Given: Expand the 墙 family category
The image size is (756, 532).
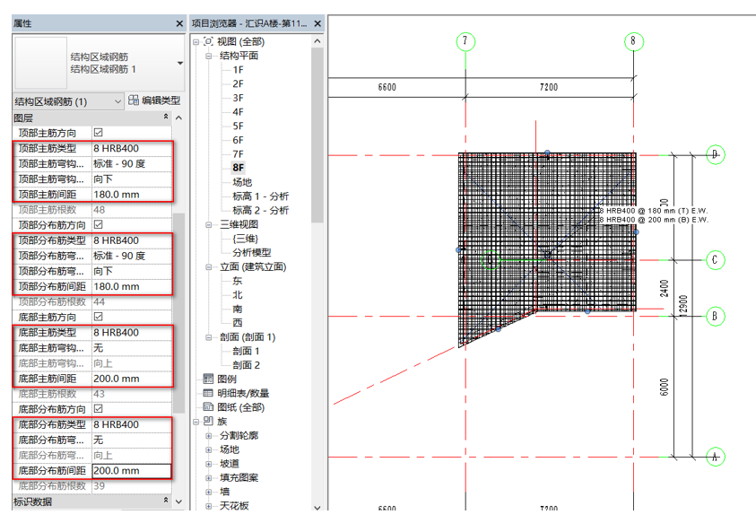Looking at the screenshot, I should point(209,492).
